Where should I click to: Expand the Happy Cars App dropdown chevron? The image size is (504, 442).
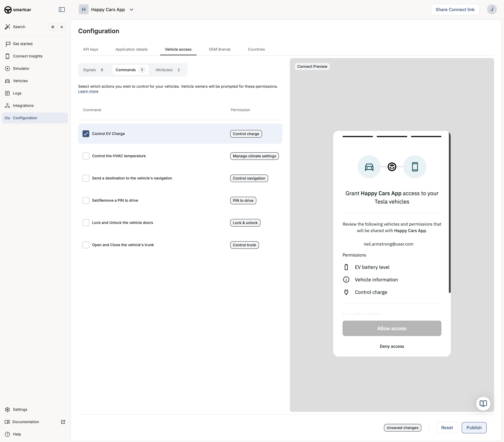tap(131, 10)
